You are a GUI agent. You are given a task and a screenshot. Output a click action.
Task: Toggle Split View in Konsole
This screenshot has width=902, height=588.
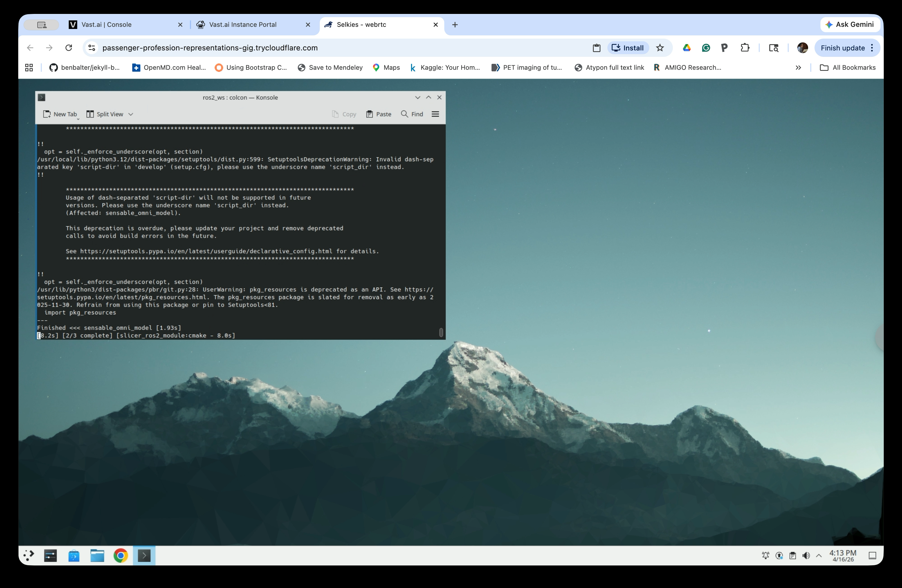point(105,114)
